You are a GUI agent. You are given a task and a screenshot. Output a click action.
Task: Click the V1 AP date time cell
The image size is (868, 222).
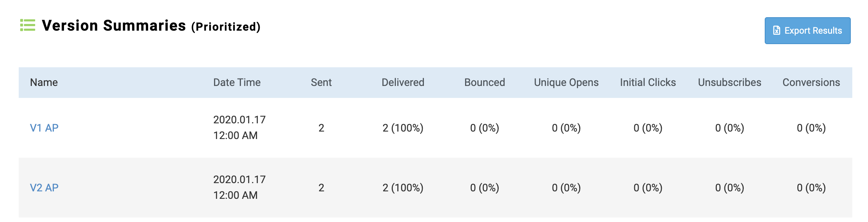click(x=239, y=127)
